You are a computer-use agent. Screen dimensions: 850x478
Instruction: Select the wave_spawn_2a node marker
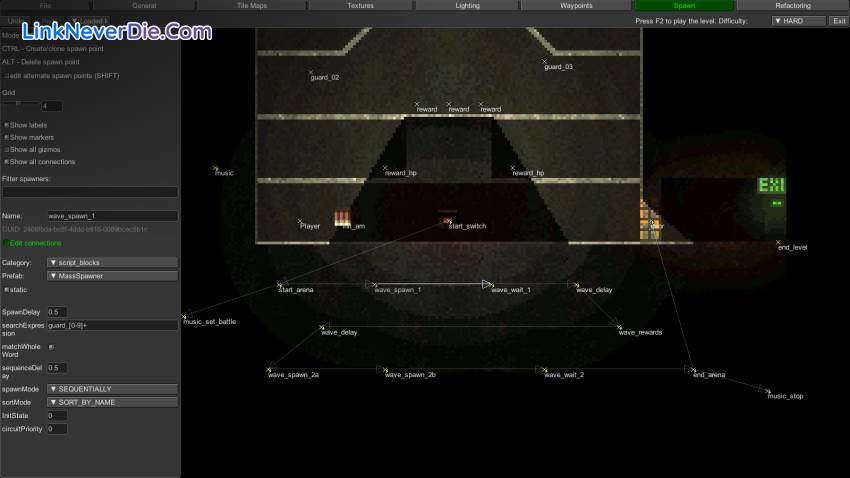(x=269, y=370)
